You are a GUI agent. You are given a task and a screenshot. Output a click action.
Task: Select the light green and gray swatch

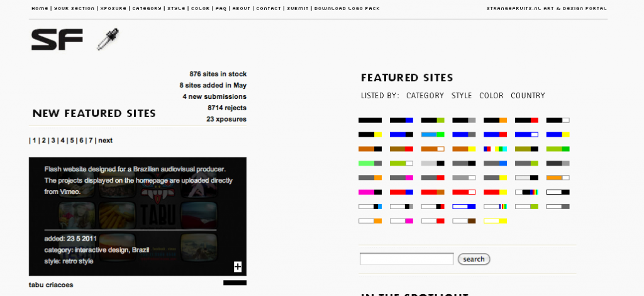tap(370, 163)
